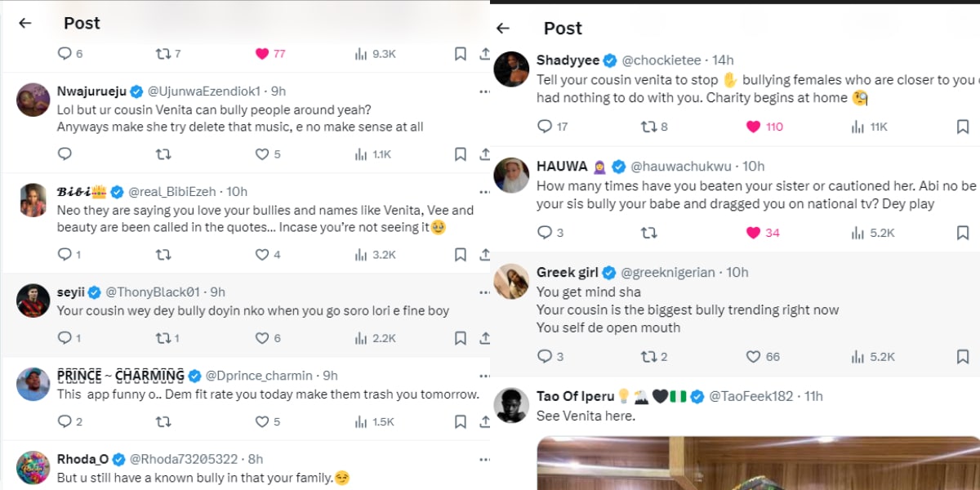
Task: Open @real_BibiEzeh profile handle
Action: click(x=172, y=192)
